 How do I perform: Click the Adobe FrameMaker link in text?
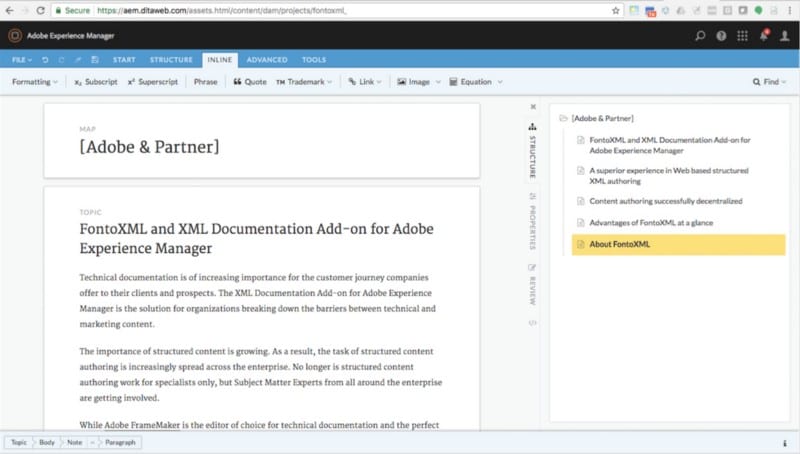(142, 425)
